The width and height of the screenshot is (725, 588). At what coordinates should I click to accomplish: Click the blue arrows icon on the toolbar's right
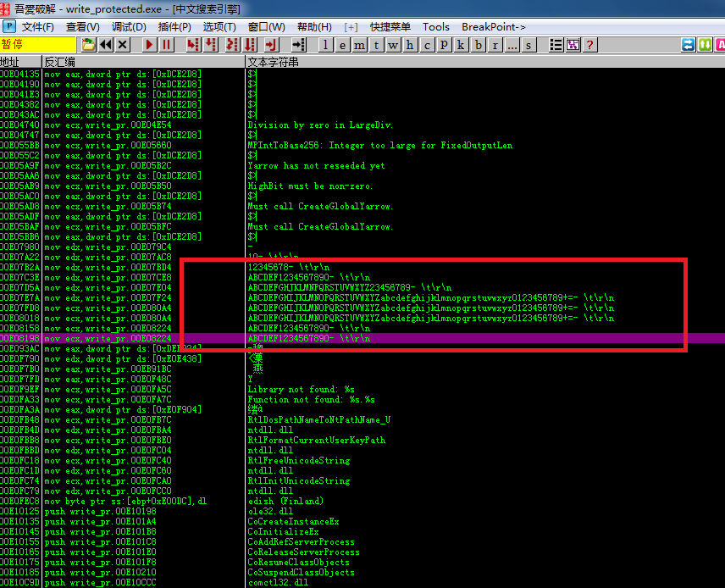coord(688,45)
